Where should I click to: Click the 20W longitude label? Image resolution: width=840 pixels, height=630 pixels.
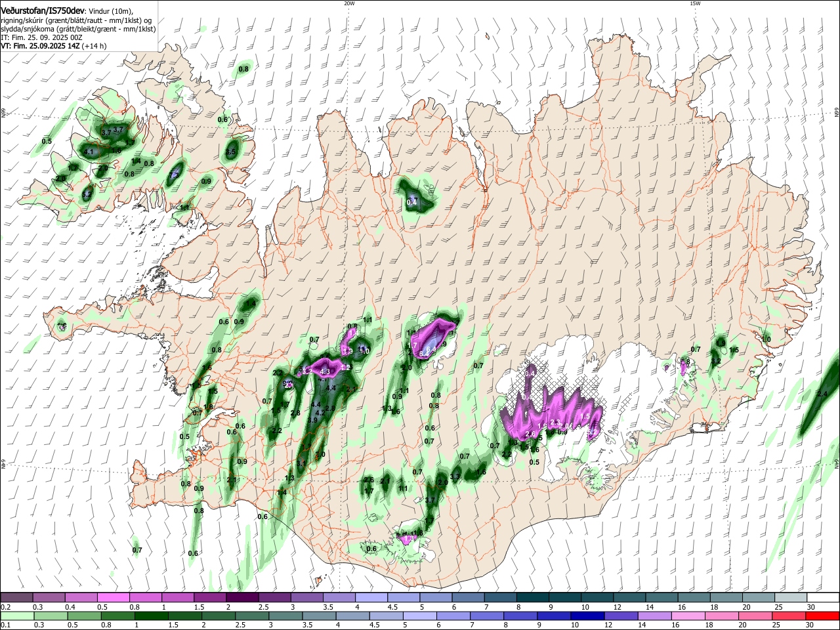point(349,3)
